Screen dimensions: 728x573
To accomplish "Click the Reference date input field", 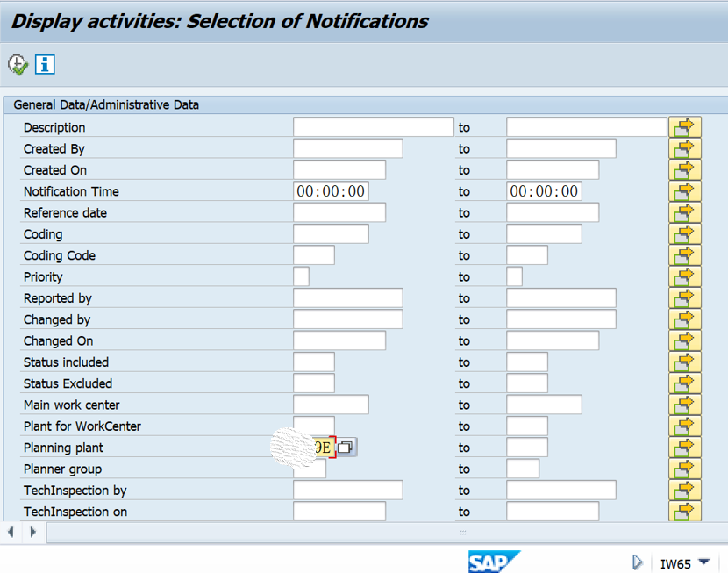I will pos(339,212).
